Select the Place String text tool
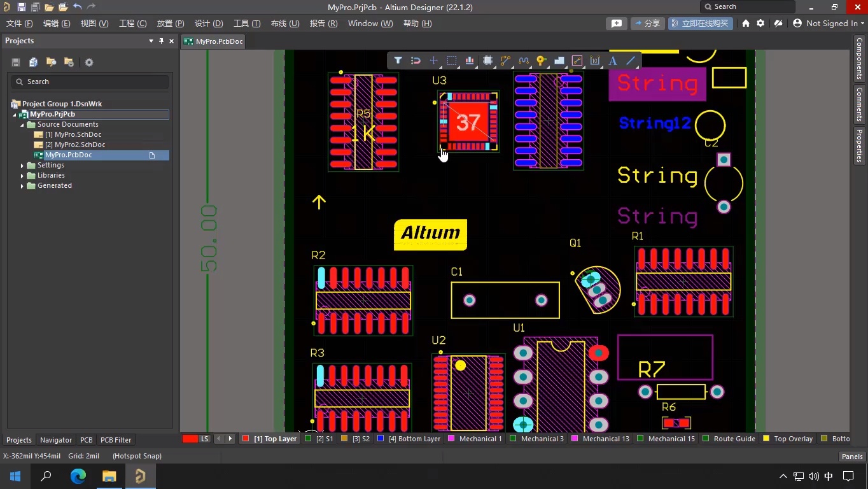 [x=612, y=60]
